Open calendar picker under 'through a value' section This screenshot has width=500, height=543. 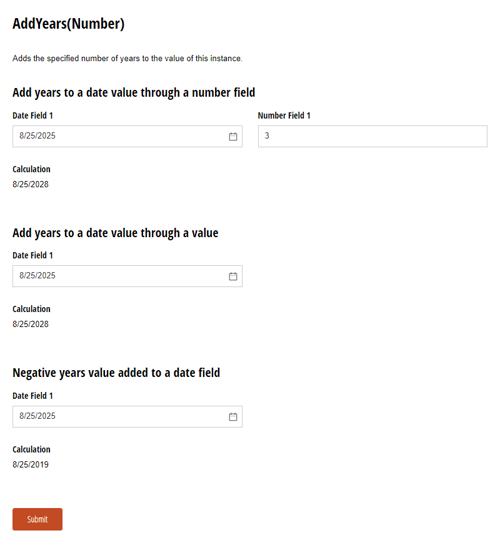click(x=233, y=276)
